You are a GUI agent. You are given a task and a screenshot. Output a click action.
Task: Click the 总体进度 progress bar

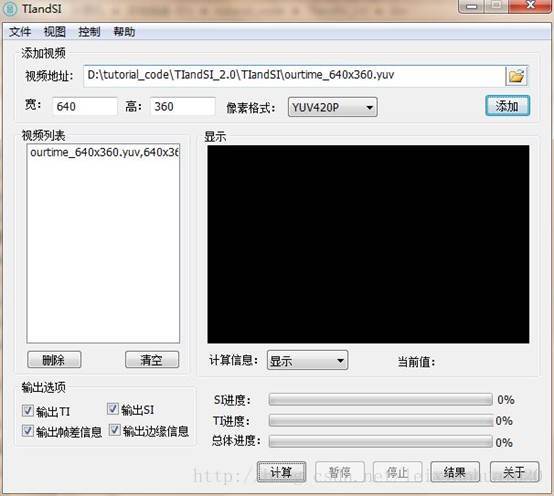tap(381, 441)
